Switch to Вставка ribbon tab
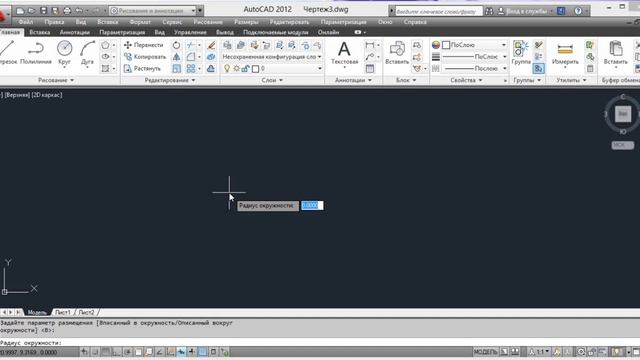Screen dimensions: 640x360 point(40,32)
